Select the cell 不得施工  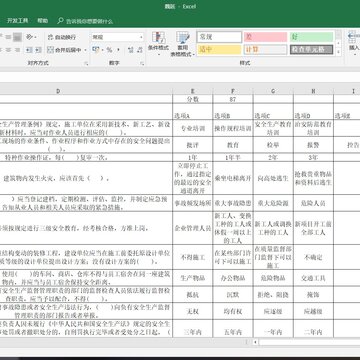(x=193, y=257)
